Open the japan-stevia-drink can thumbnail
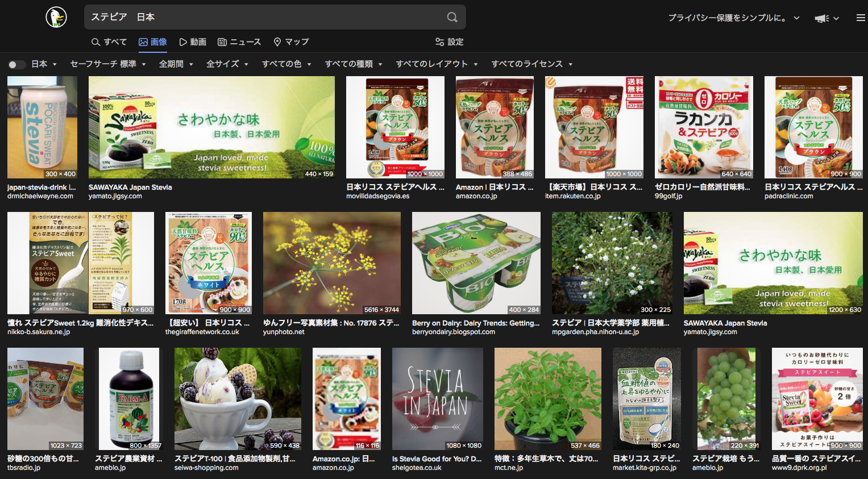Screen dimensions: 868x479 (x=42, y=127)
